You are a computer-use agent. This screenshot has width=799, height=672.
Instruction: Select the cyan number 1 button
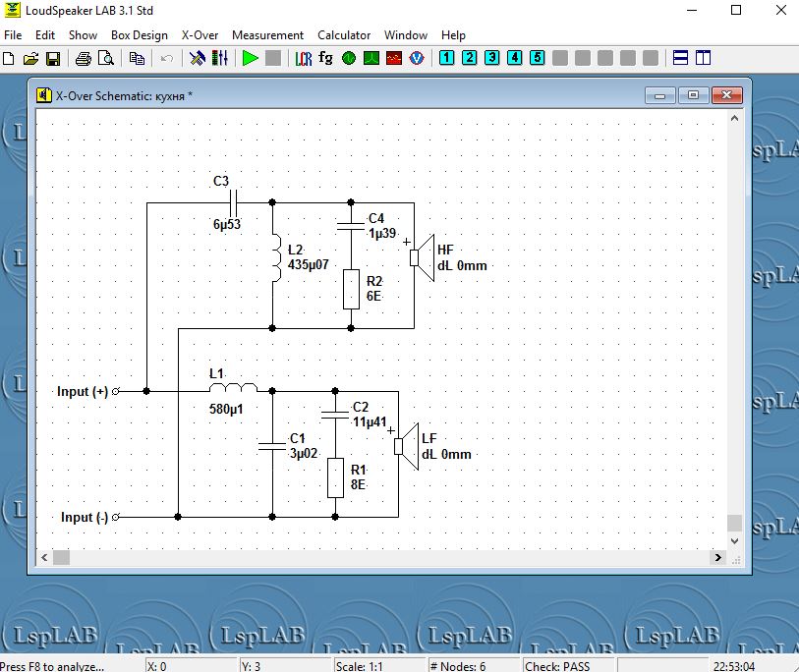[x=446, y=58]
